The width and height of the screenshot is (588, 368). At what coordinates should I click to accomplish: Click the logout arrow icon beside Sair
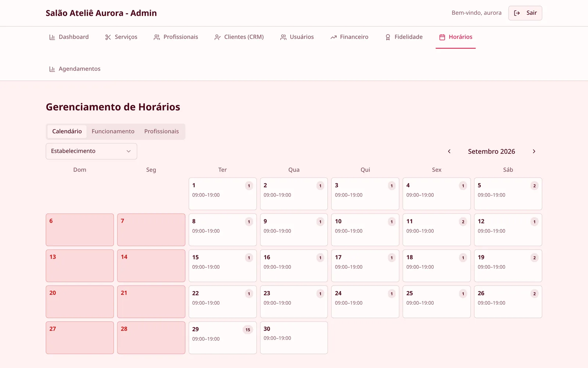[517, 13]
